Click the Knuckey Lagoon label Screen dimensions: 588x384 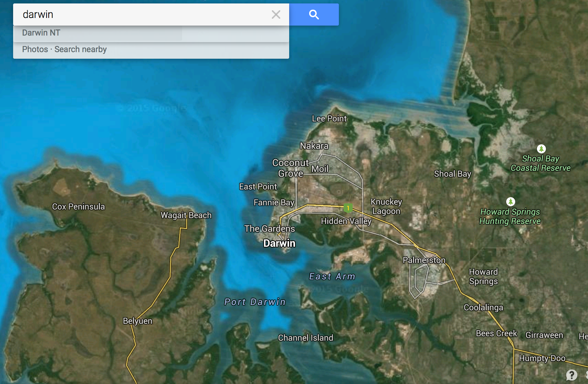click(x=386, y=207)
